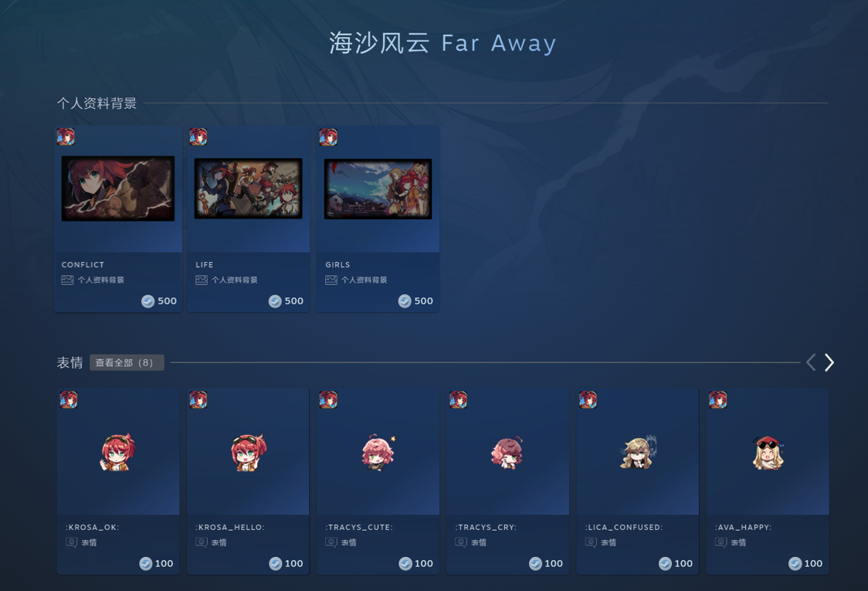Click emoticon type icon under TRACYS_CRY
The image size is (868, 591).
pyautogui.click(x=460, y=542)
